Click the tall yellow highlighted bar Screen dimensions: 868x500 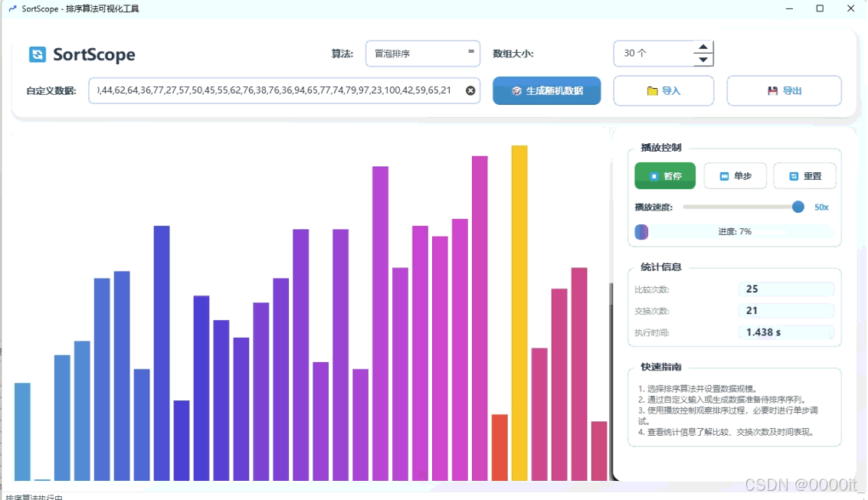click(519, 313)
